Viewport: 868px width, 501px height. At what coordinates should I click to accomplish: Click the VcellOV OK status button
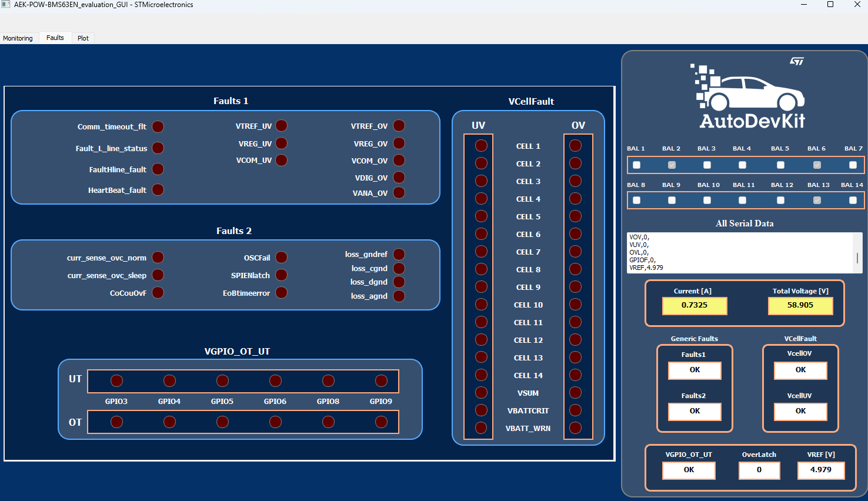(x=800, y=370)
